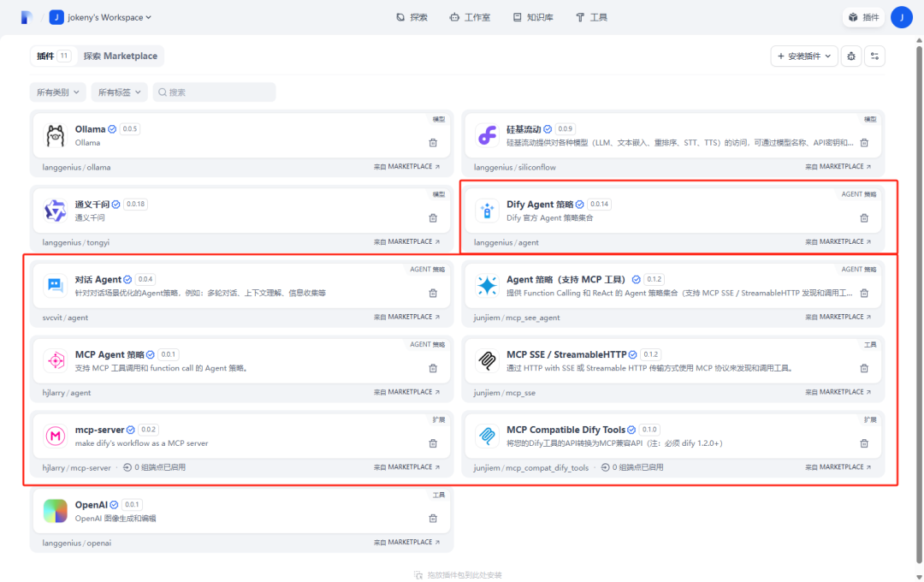Click the 拖放插件包到此处安装 drop area text
The width and height of the screenshot is (924, 582).
point(465,575)
